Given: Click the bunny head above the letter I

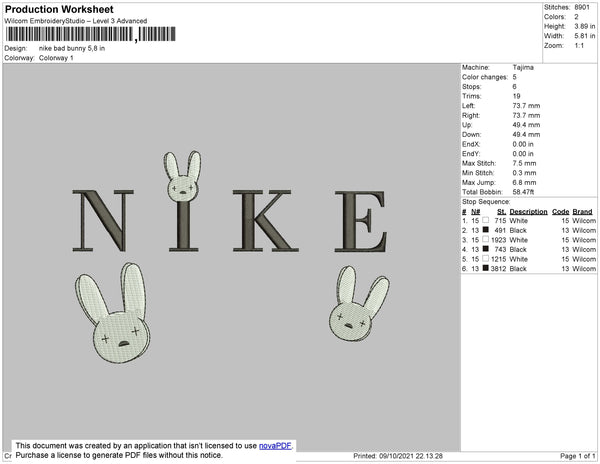Looking at the screenshot, I should tap(183, 176).
